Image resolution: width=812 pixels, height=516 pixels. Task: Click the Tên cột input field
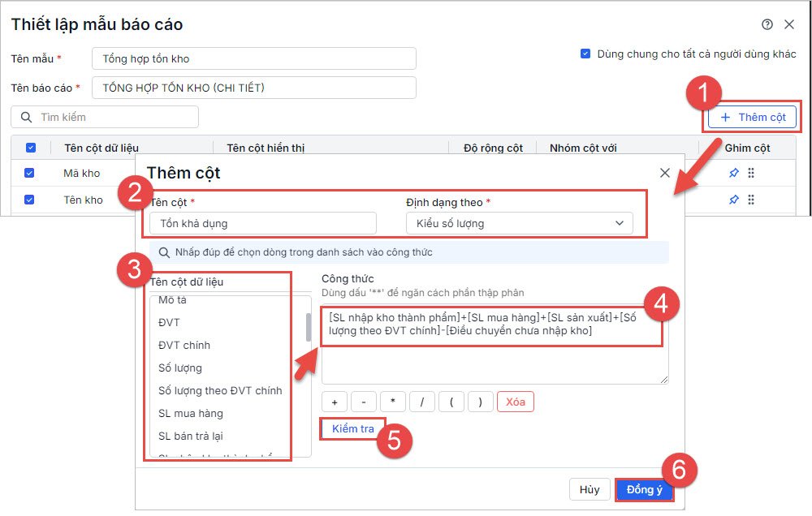pyautogui.click(x=263, y=223)
